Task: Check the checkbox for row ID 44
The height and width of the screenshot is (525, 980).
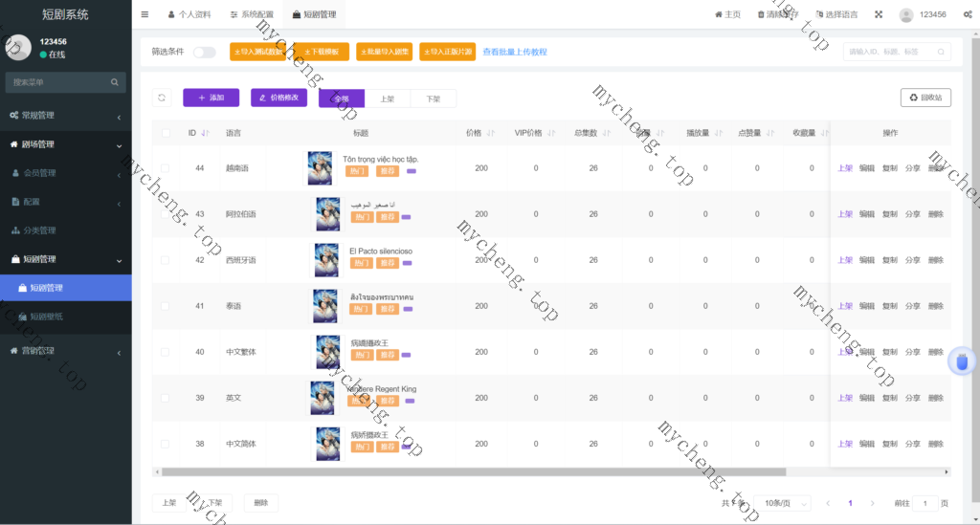Action: [165, 168]
